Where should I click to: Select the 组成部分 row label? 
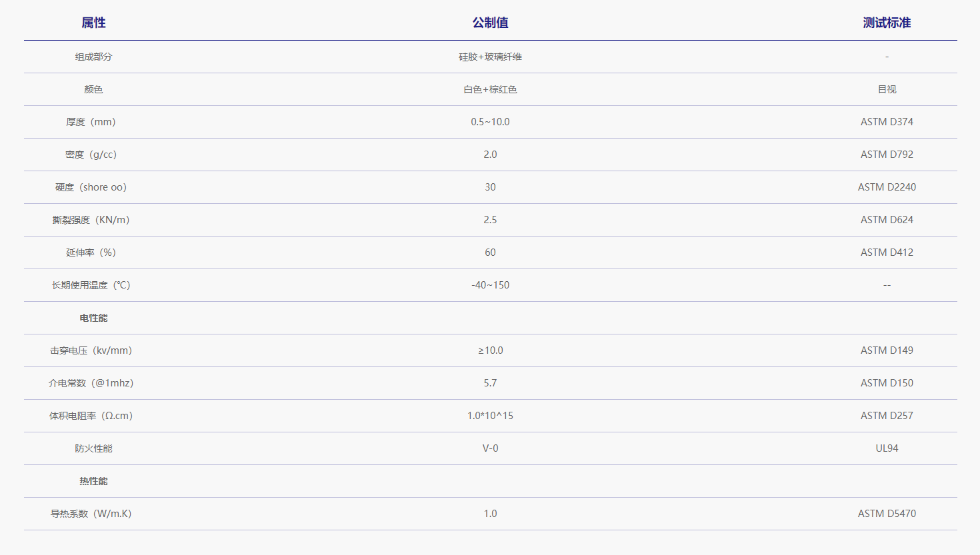(x=93, y=57)
